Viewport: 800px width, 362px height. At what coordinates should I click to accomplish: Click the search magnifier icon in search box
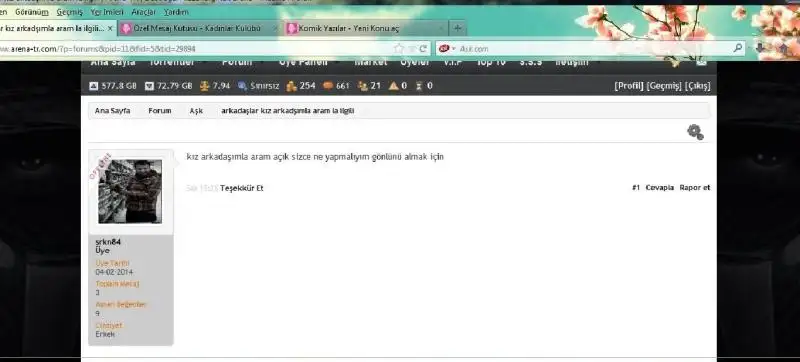(x=738, y=48)
